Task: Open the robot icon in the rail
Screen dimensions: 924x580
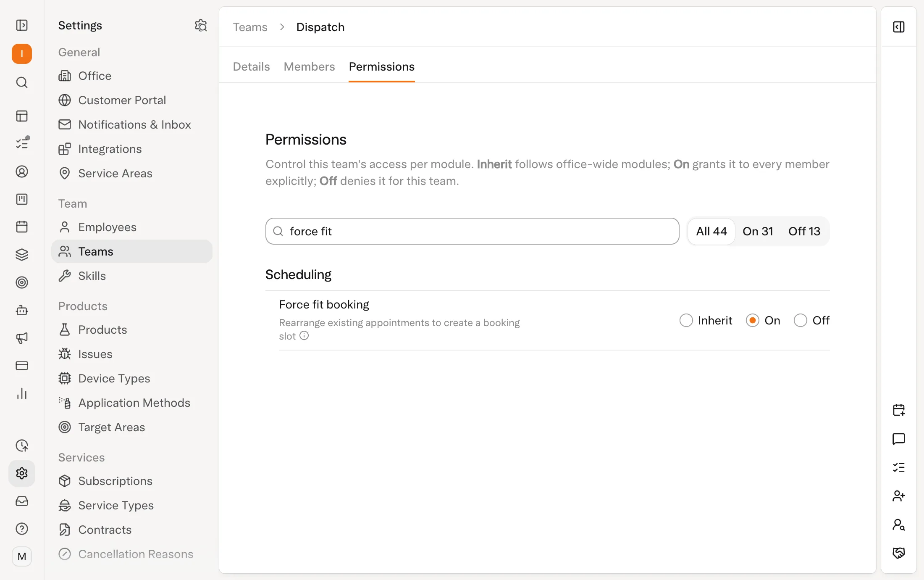Action: pos(22,310)
